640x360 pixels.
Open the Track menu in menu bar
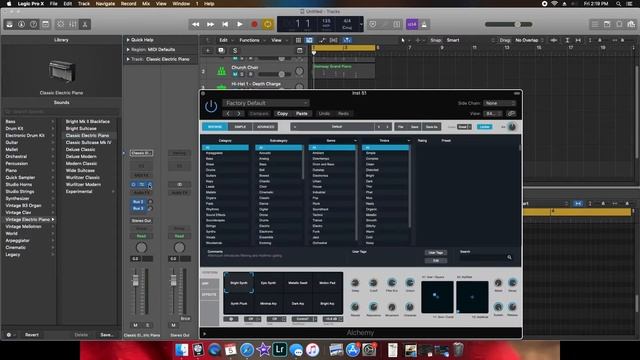[x=84, y=4]
